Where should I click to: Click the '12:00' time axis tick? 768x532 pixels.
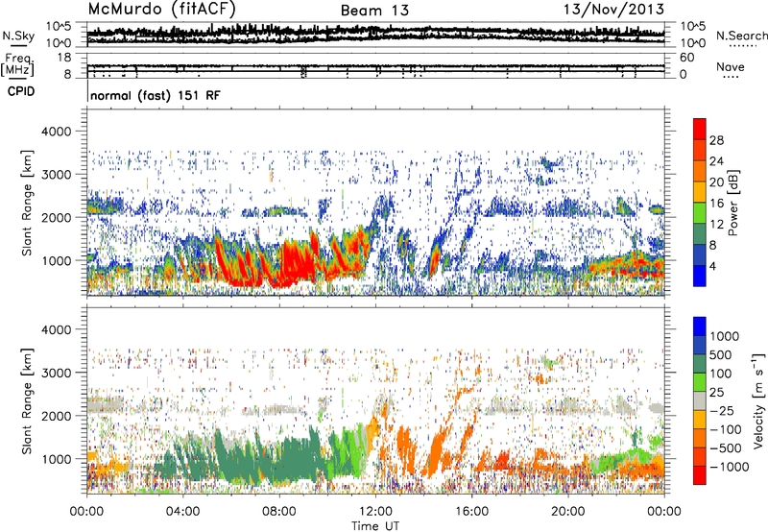375,512
